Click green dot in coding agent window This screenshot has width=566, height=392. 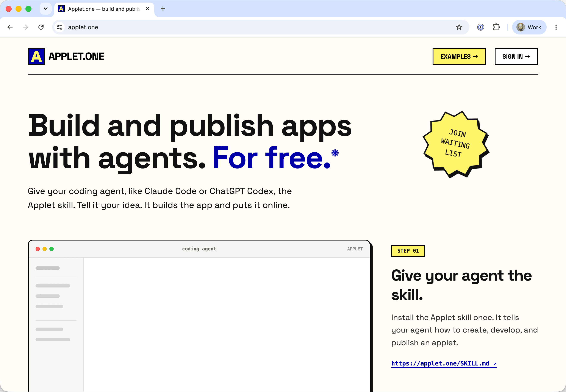click(52, 249)
